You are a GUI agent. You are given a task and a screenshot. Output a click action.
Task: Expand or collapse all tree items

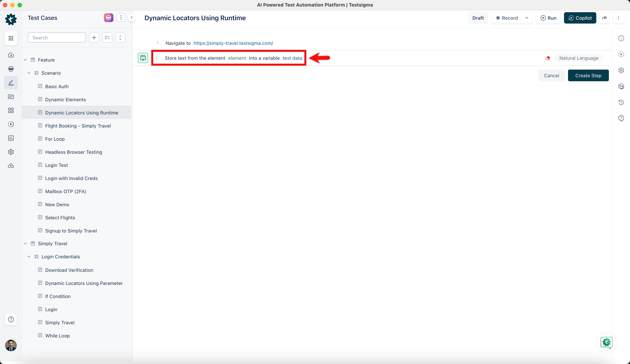pos(120,38)
